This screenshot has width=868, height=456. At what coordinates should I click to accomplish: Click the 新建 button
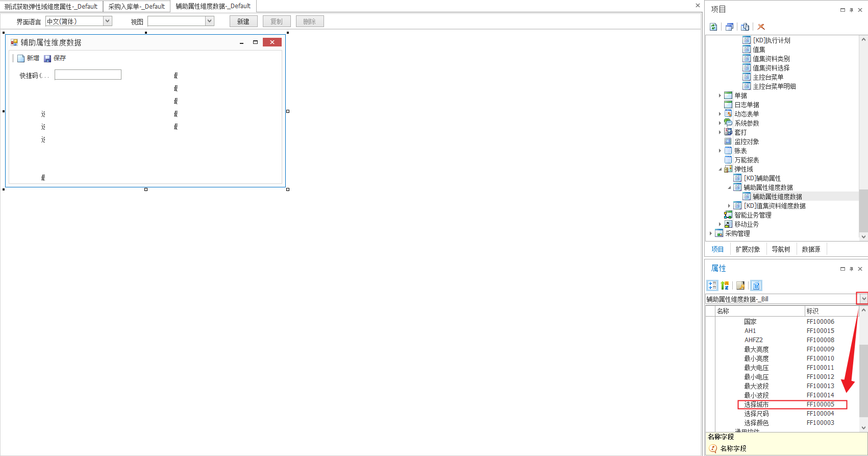click(x=243, y=21)
